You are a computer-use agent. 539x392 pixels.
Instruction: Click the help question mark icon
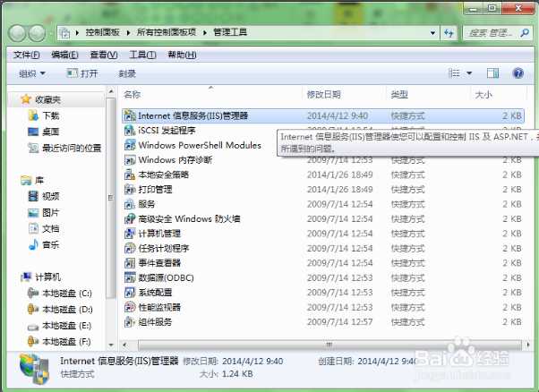tap(518, 73)
